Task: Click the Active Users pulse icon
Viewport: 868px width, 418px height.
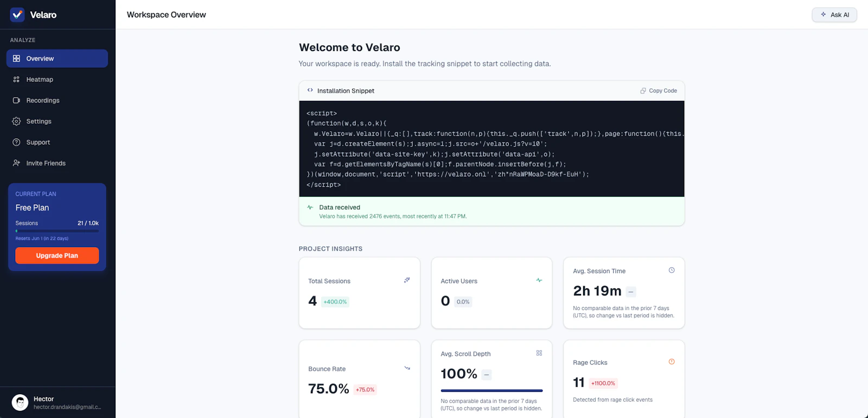Action: coord(539,280)
